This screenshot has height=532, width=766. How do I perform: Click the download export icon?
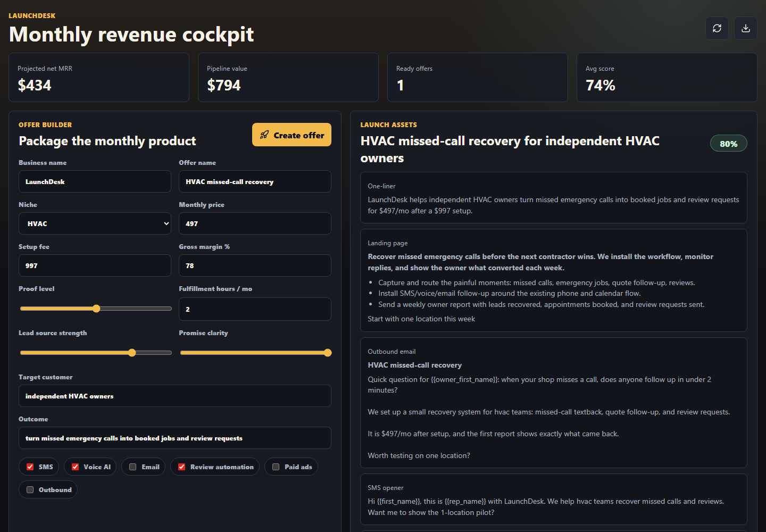[746, 28]
